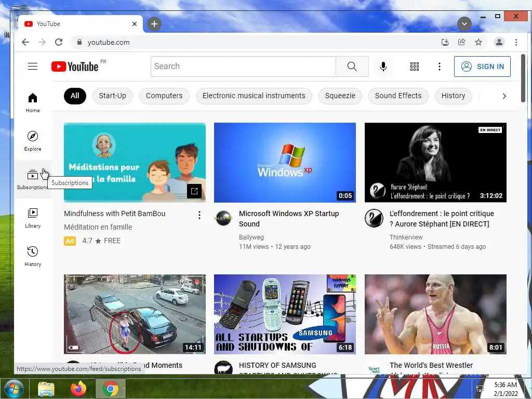Viewport: 532px width, 399px height.
Task: Open Chrome profile avatar
Action: tap(499, 42)
